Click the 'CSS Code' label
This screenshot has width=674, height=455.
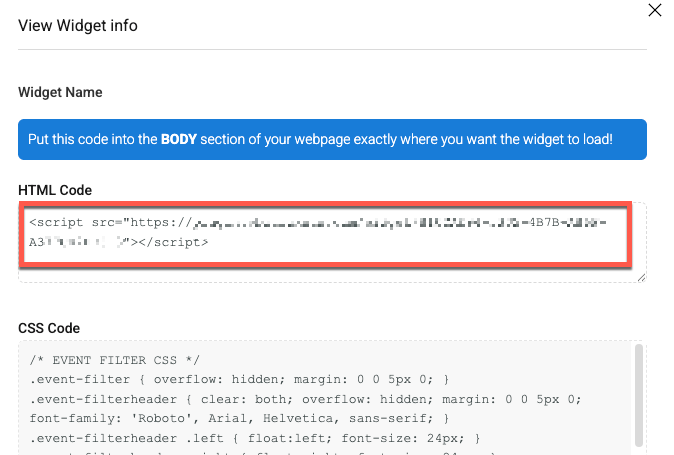pos(49,328)
